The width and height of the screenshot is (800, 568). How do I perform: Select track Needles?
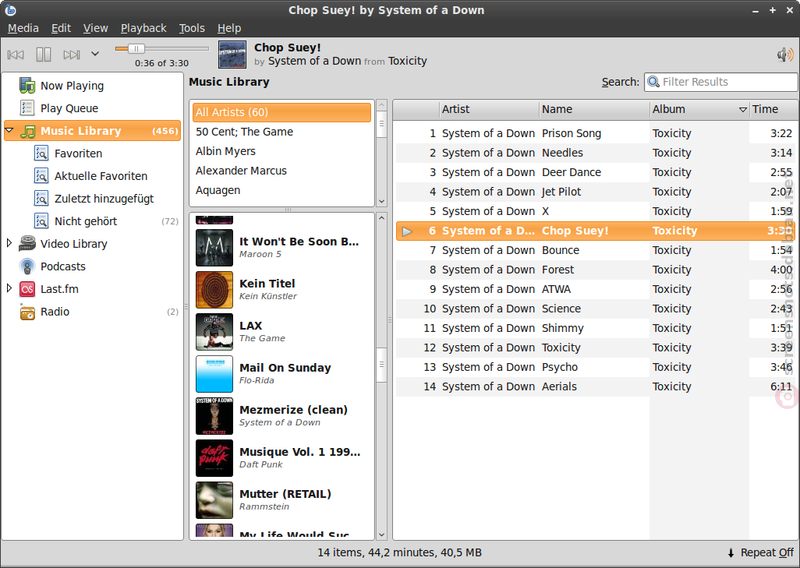tap(595, 153)
